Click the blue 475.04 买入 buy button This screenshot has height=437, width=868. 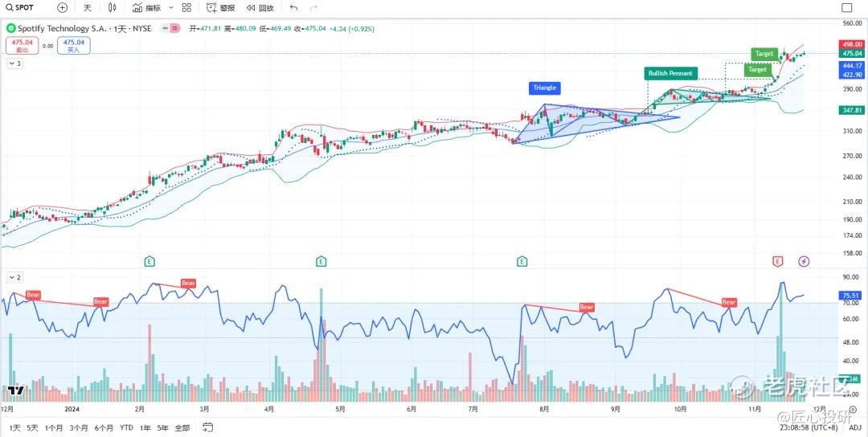pos(74,45)
